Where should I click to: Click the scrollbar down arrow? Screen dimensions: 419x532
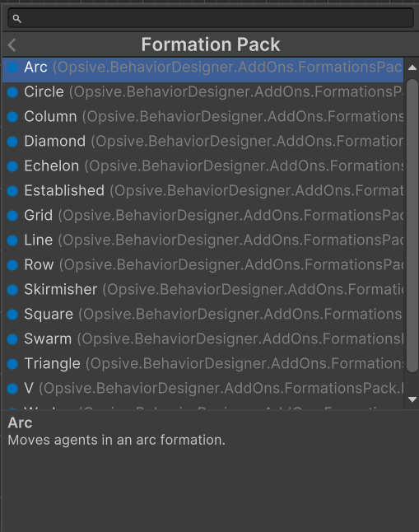click(412, 399)
